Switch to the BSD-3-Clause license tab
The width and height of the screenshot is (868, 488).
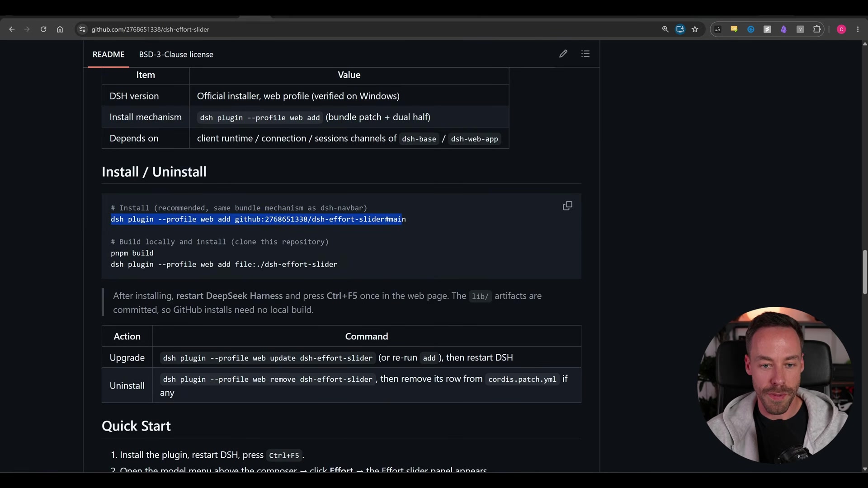click(176, 54)
